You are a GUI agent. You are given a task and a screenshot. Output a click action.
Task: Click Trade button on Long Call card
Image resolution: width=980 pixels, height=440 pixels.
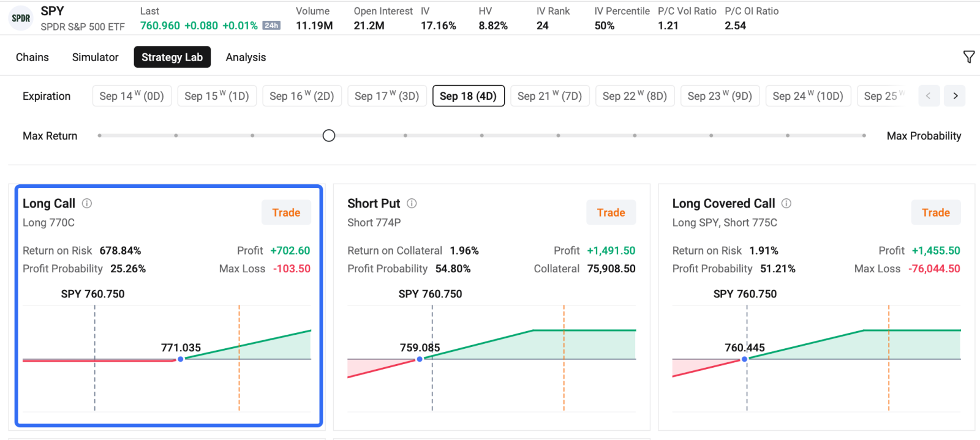tap(286, 212)
